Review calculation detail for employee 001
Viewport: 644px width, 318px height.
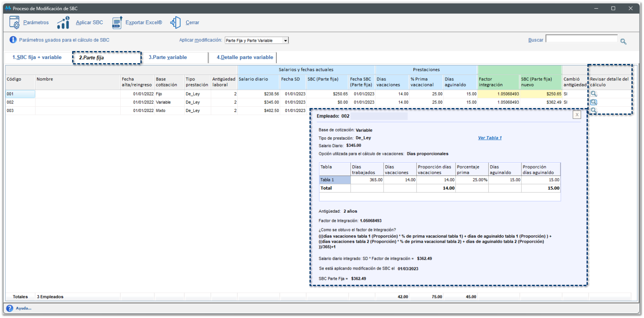click(x=594, y=94)
